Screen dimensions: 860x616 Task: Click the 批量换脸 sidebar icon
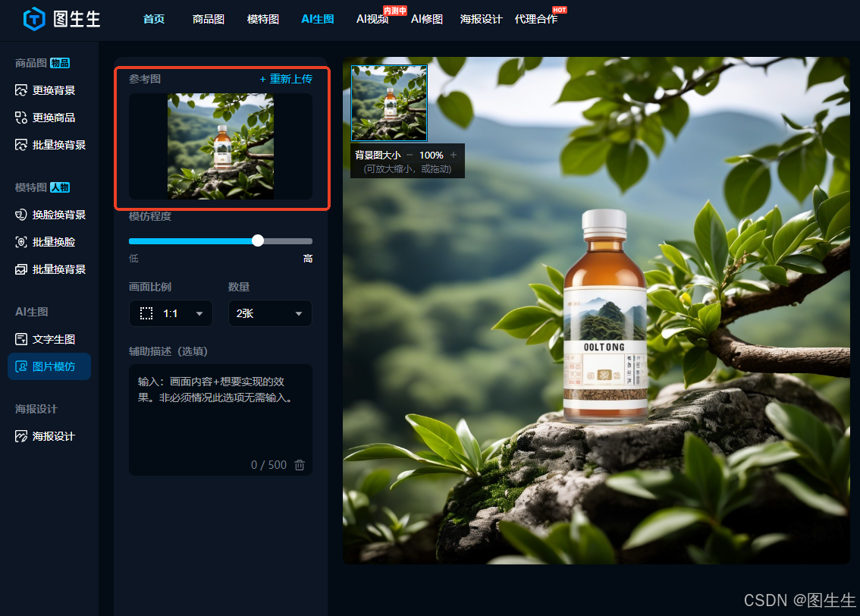click(x=20, y=242)
